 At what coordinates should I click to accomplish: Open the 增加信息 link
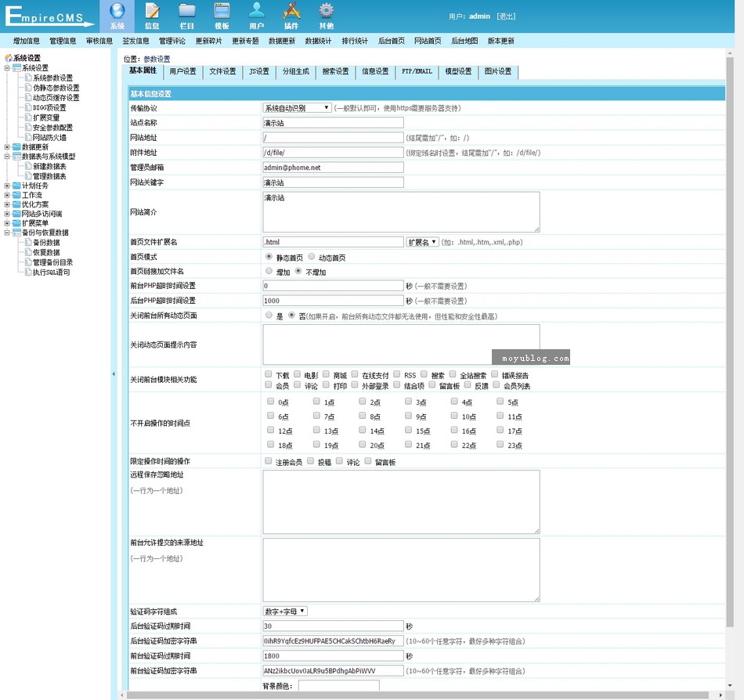pos(26,41)
